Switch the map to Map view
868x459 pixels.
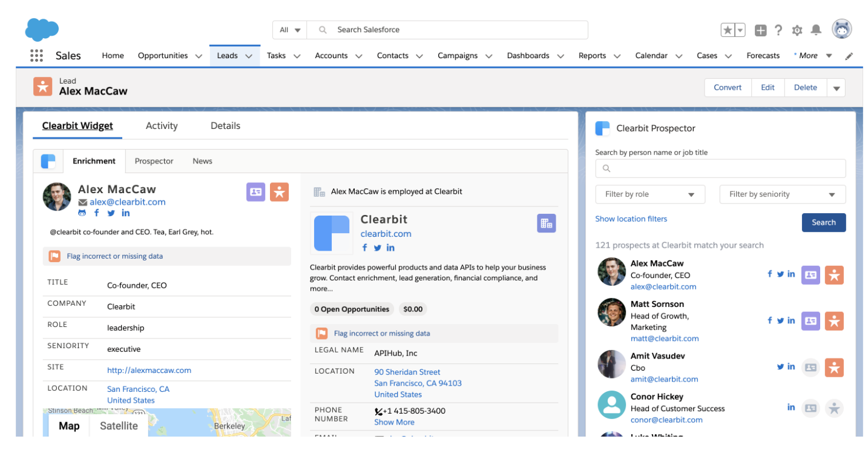[x=69, y=426]
